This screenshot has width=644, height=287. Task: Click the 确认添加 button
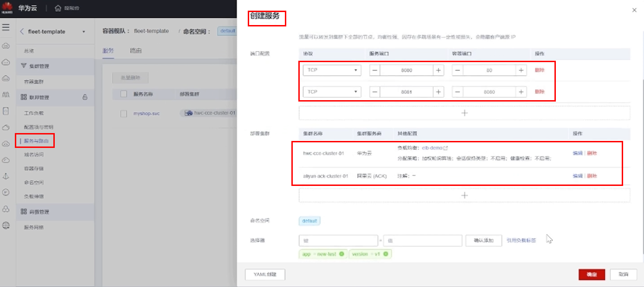pyautogui.click(x=484, y=241)
